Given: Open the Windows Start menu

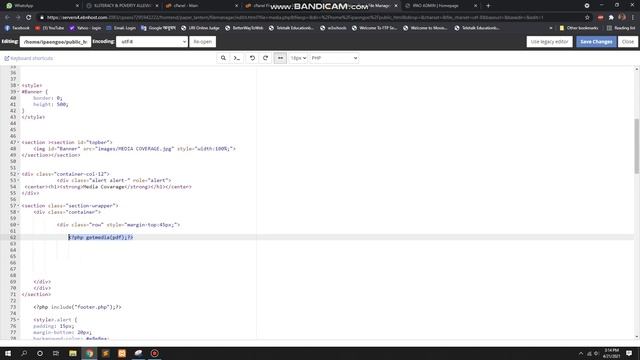Looking at the screenshot, I should tap(8, 353).
